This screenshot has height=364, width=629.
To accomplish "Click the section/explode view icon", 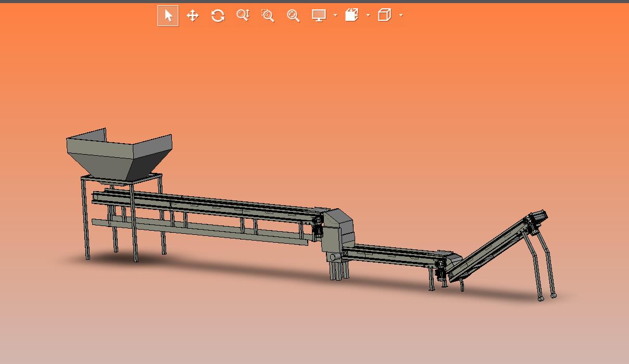I will point(352,15).
